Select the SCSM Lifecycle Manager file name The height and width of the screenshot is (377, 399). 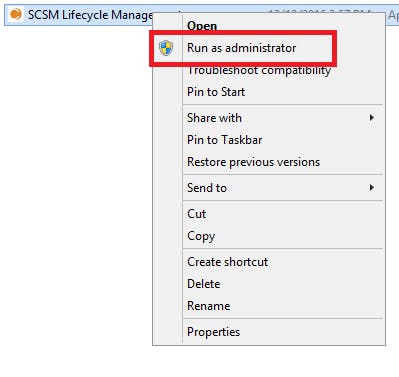90,15
